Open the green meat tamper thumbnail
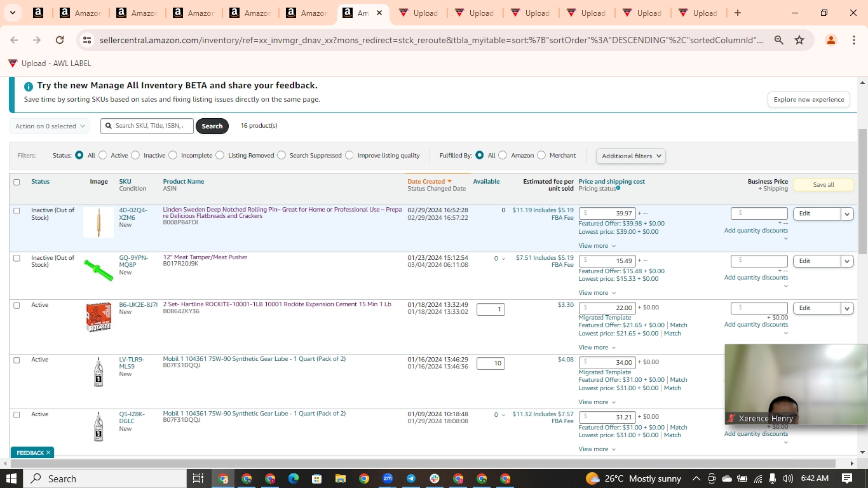The height and width of the screenshot is (488, 868). (98, 269)
